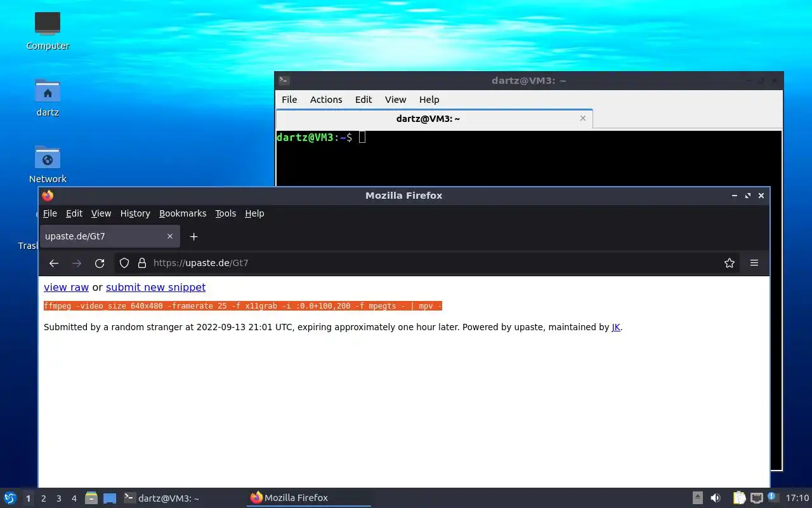
Task: Open Firefox File menu
Action: [x=50, y=213]
